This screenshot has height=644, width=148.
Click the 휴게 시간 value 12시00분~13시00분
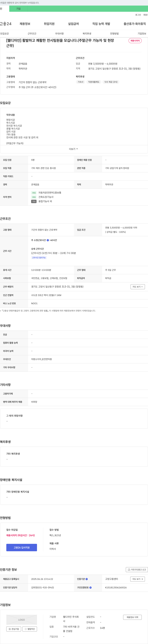(x=41, y=270)
